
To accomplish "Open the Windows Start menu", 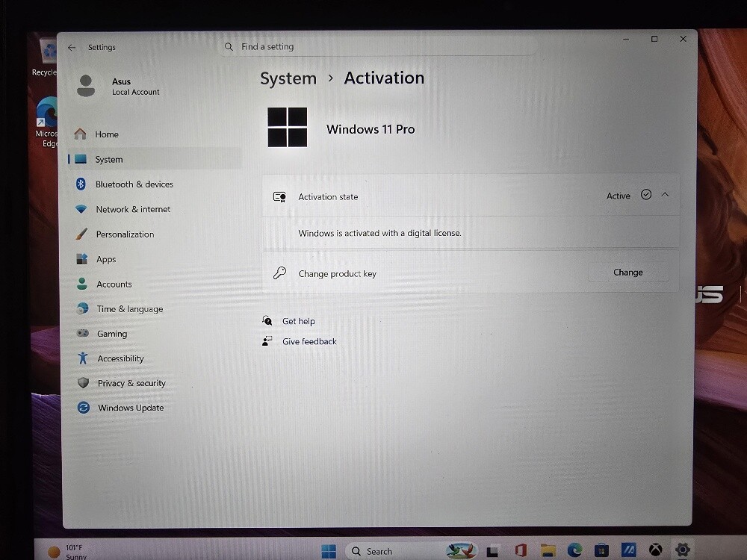I will [329, 552].
